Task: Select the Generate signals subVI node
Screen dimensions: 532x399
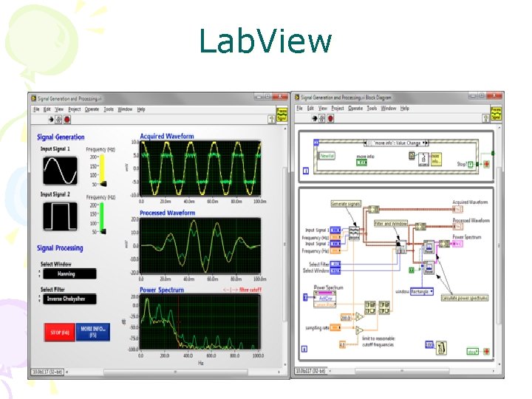Action: point(354,233)
